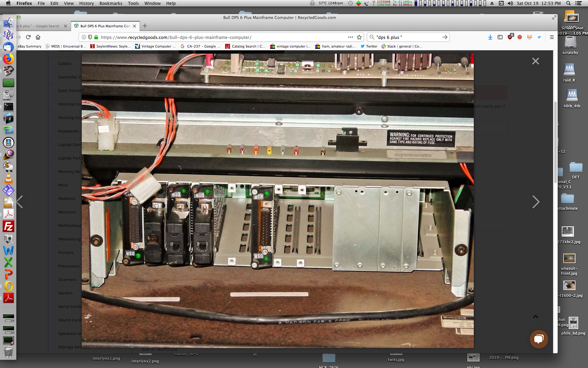Open the Firefox downloads arrow icon

tap(490, 37)
